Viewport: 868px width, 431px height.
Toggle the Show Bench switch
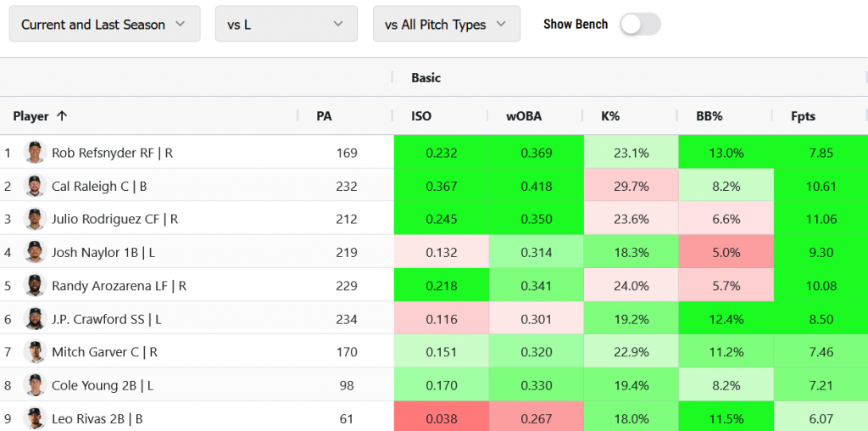tap(640, 25)
